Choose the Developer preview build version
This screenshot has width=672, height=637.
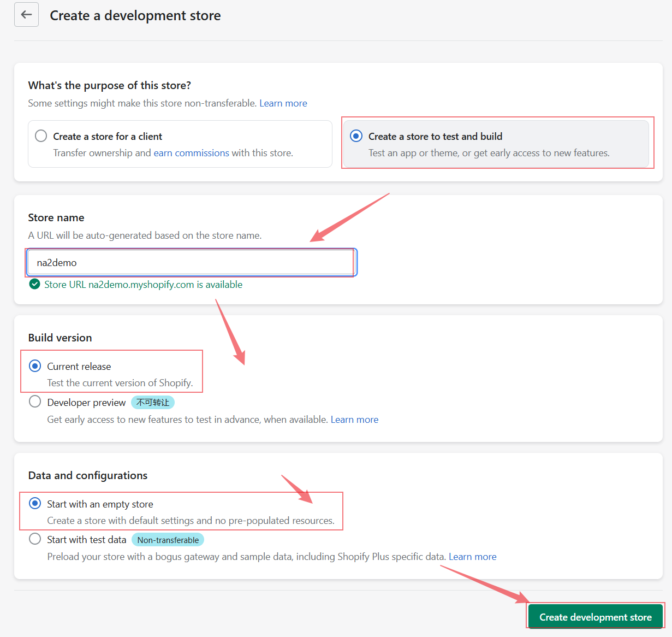(35, 402)
